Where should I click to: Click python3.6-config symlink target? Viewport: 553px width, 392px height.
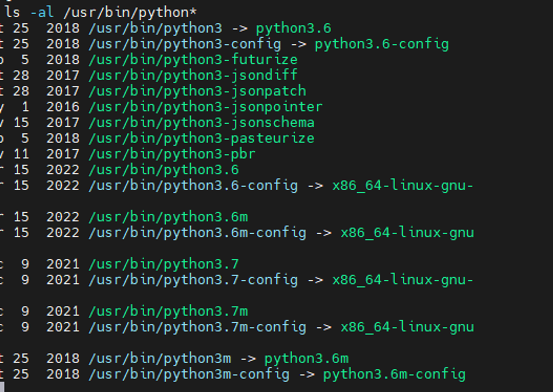coord(382,44)
